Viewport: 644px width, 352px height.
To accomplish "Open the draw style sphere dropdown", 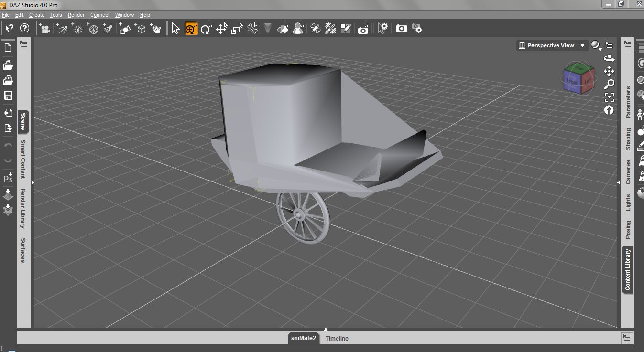I will 596,45.
